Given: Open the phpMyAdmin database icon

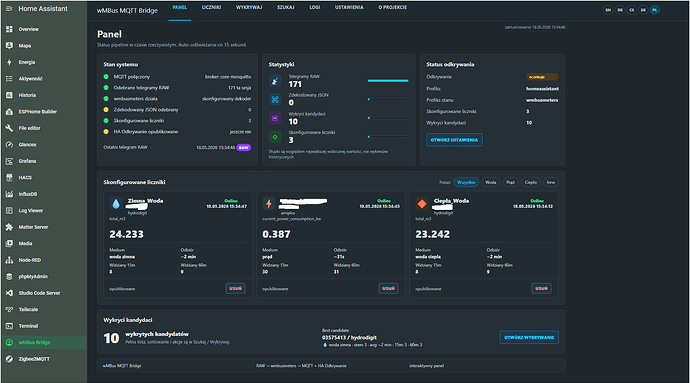Looking at the screenshot, I should 9,276.
